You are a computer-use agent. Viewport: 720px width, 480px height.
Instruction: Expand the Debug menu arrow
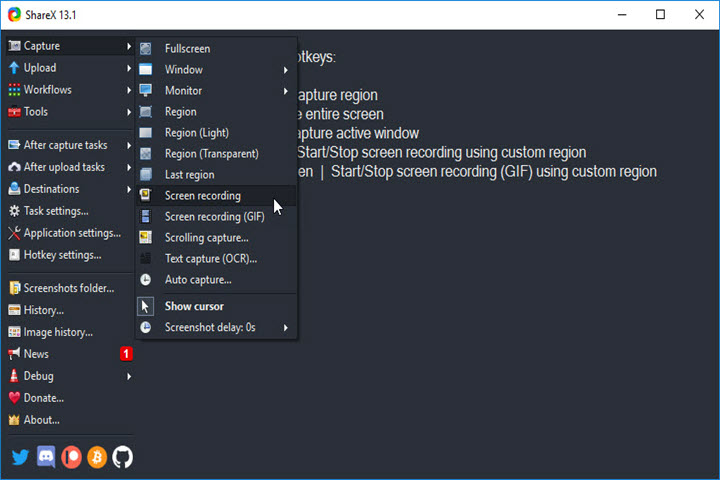click(129, 376)
